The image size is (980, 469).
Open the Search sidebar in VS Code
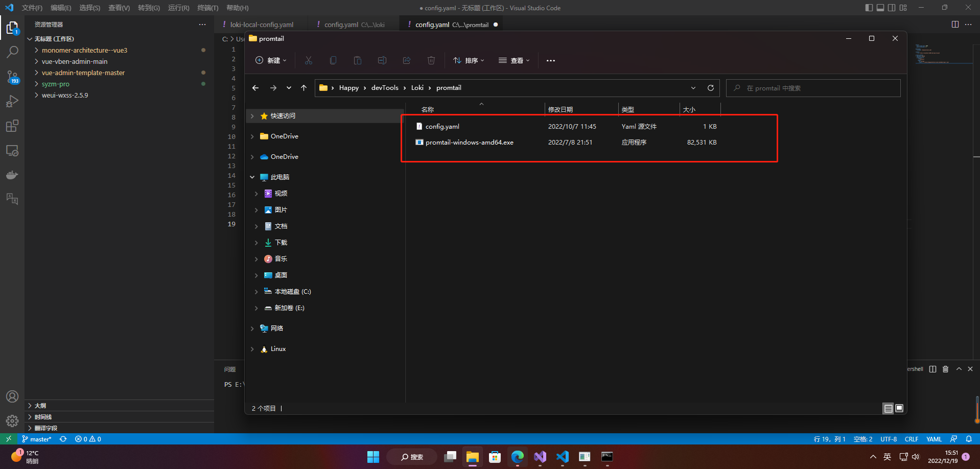pyautogui.click(x=12, y=52)
